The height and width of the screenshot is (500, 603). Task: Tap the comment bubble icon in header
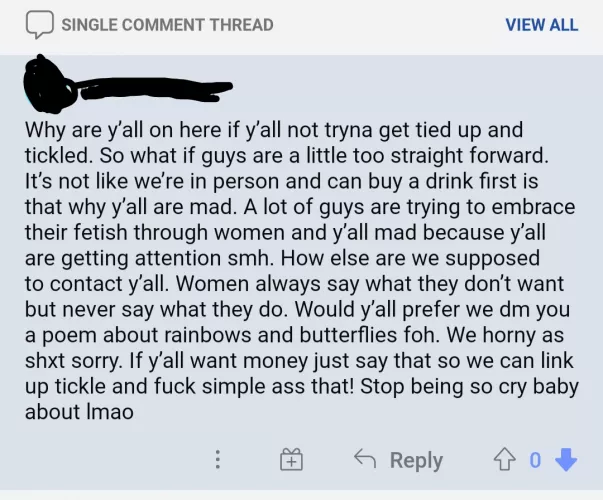click(39, 25)
